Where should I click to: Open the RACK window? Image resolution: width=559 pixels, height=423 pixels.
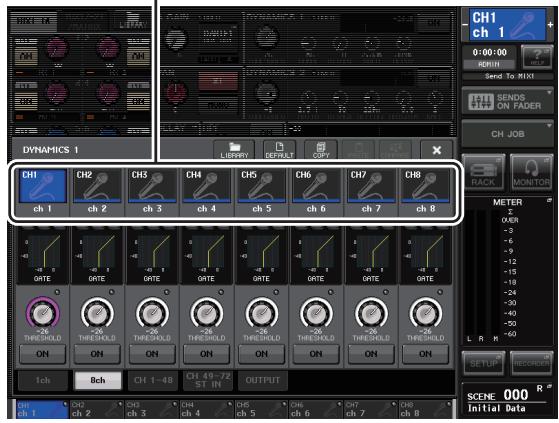coord(483,172)
